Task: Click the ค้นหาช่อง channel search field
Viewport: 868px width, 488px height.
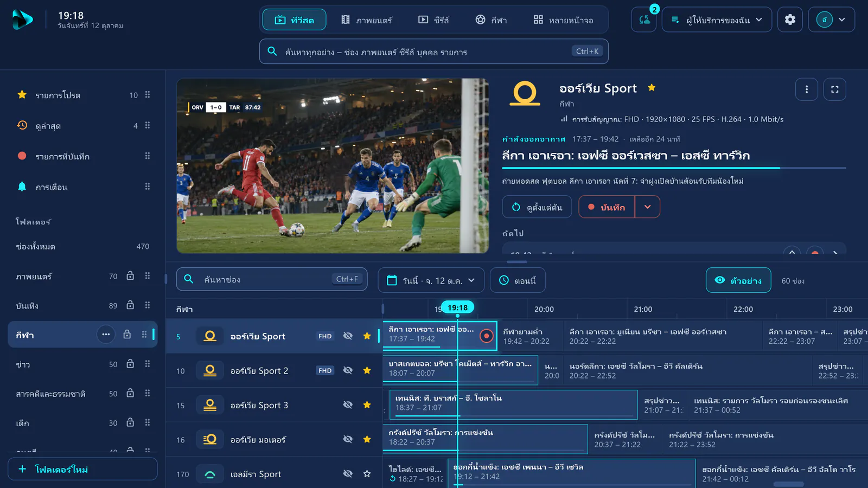Action: (272, 279)
